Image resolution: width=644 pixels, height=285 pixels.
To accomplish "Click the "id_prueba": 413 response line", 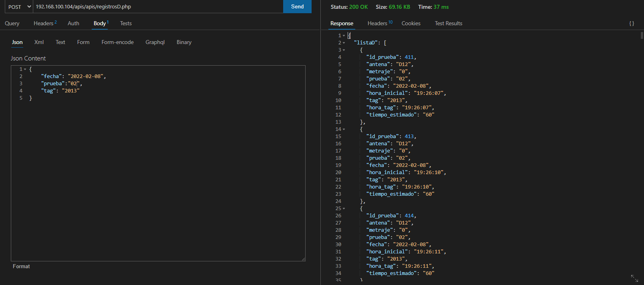I will [x=391, y=136].
